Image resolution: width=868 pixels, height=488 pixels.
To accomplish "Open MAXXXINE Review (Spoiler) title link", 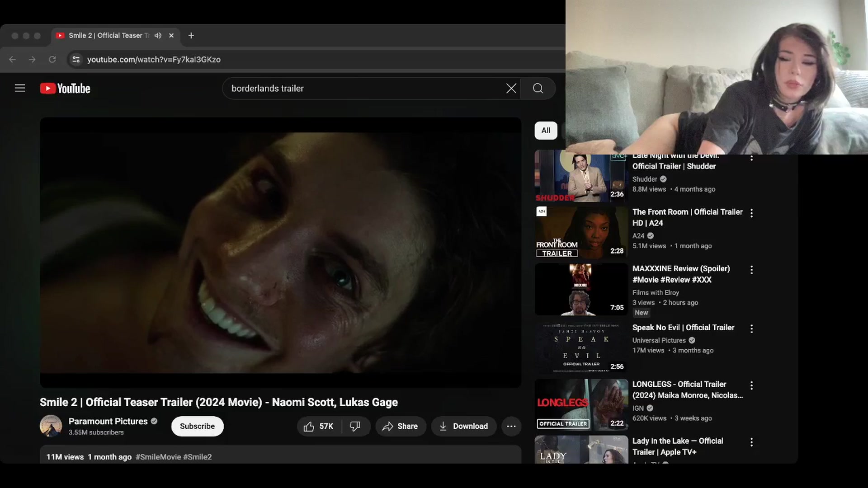I will (681, 274).
